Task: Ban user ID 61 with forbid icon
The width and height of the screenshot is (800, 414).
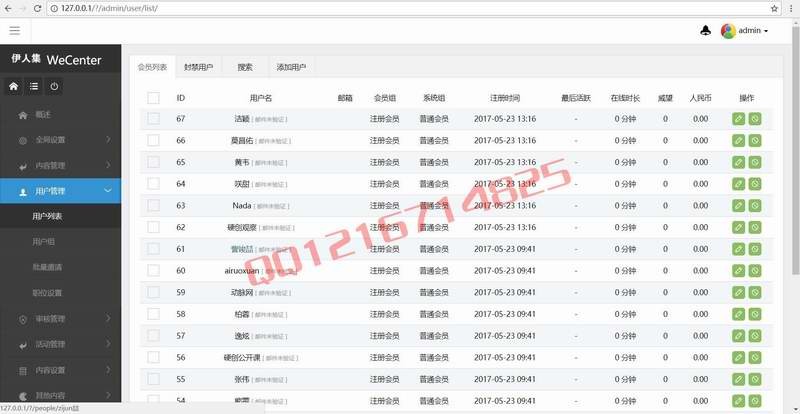Action: pyautogui.click(x=755, y=249)
